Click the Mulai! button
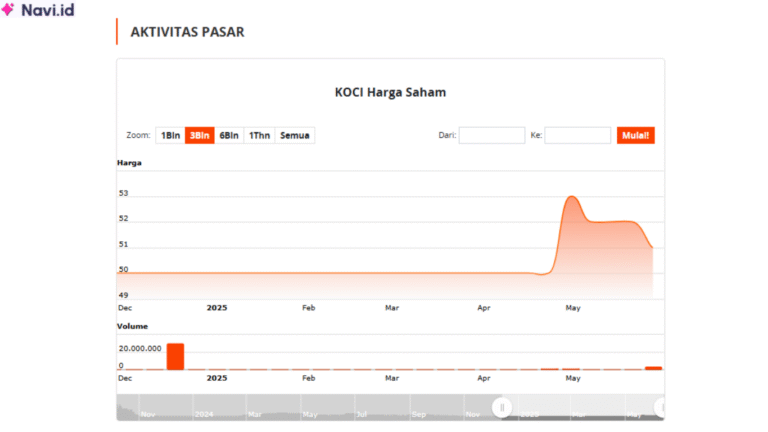 pos(636,136)
